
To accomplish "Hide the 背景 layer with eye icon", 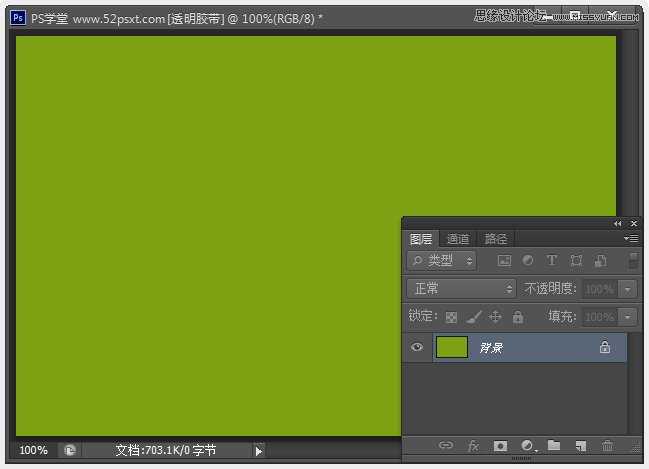I will [417, 348].
